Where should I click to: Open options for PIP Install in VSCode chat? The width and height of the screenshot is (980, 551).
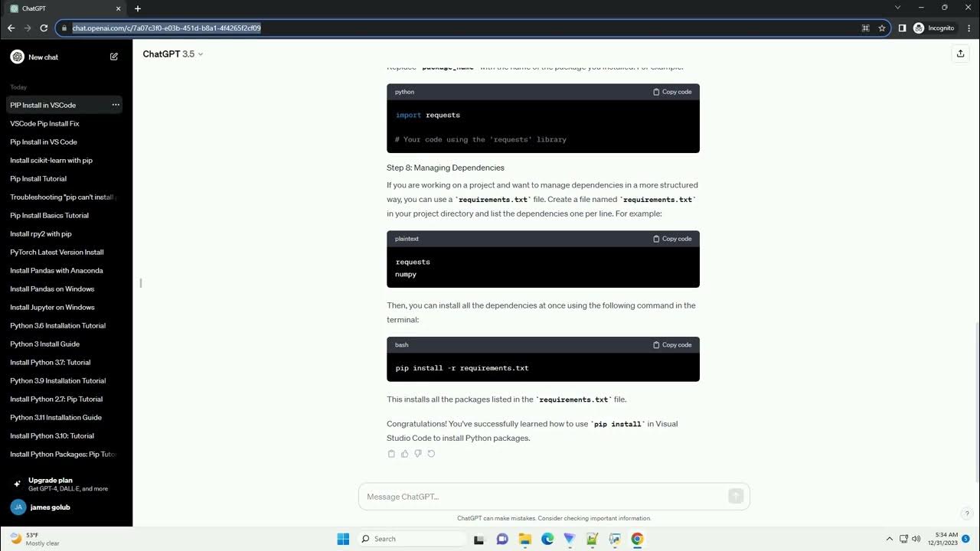(116, 105)
